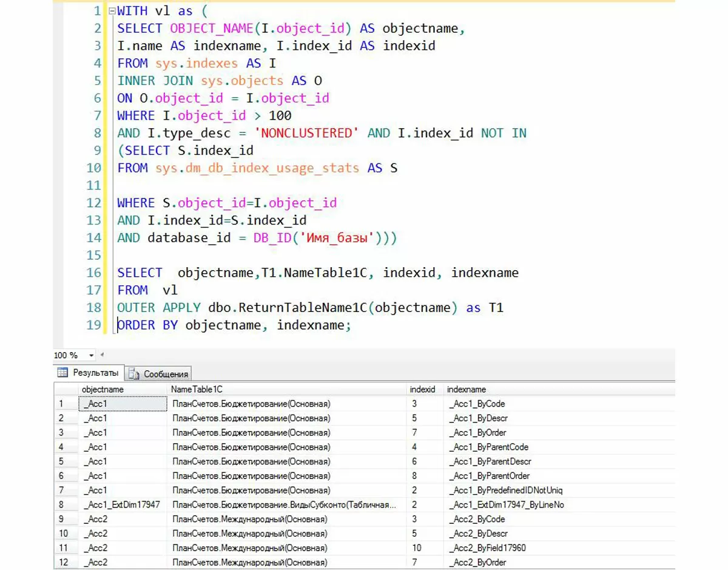
Task: Collapse the WITH vl code block
Action: coord(111,11)
